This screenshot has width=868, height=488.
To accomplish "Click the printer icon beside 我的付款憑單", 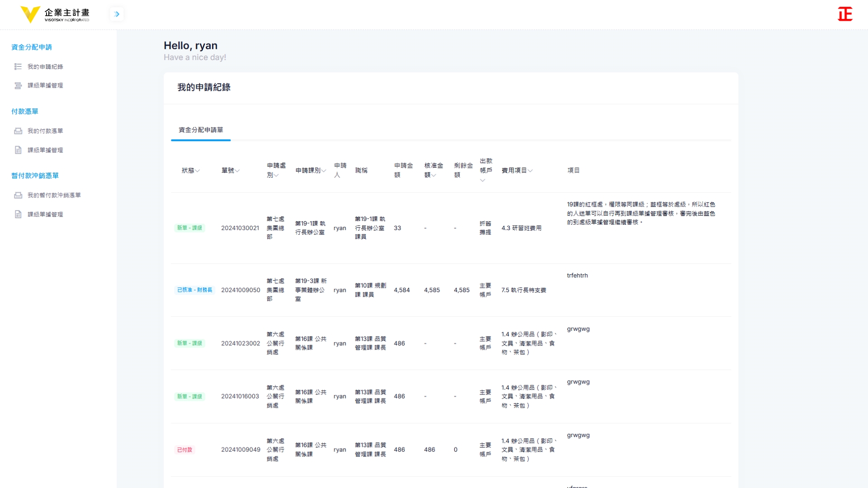I will (18, 131).
